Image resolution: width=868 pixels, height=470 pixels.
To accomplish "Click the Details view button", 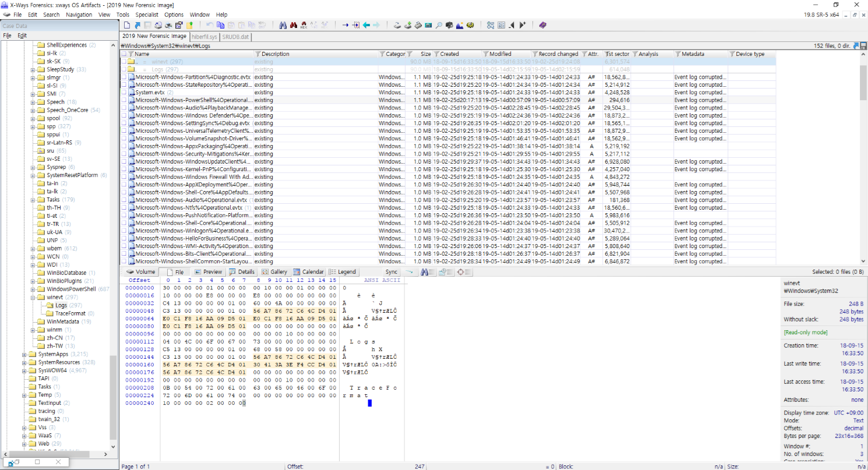I will click(x=242, y=272).
